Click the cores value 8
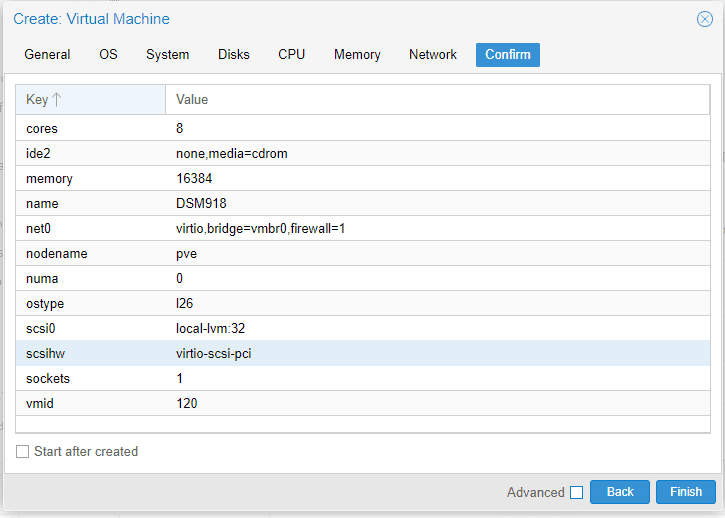The height and width of the screenshot is (518, 725). point(179,128)
